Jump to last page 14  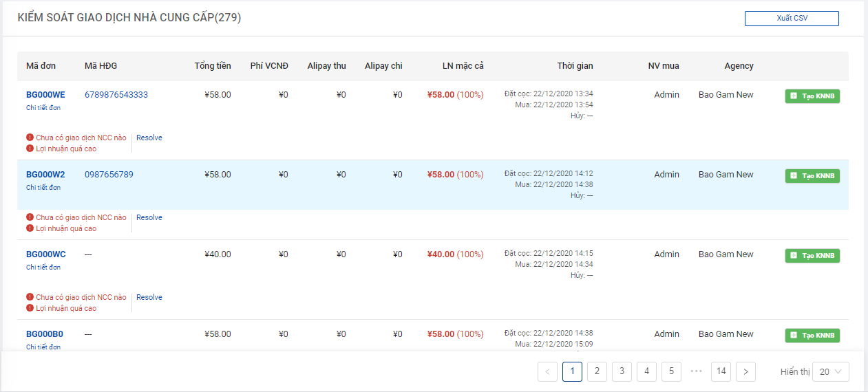[721, 371]
